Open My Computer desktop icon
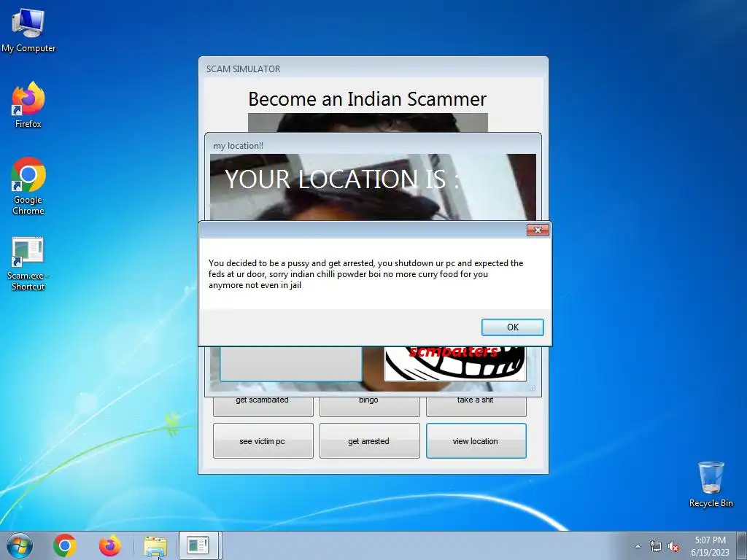This screenshot has width=747, height=560. (28, 31)
